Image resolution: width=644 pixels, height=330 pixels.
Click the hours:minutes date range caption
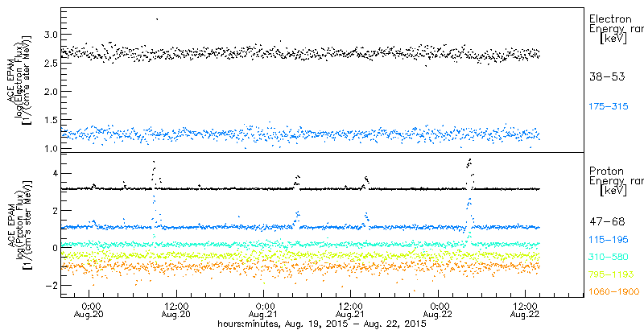(321, 324)
